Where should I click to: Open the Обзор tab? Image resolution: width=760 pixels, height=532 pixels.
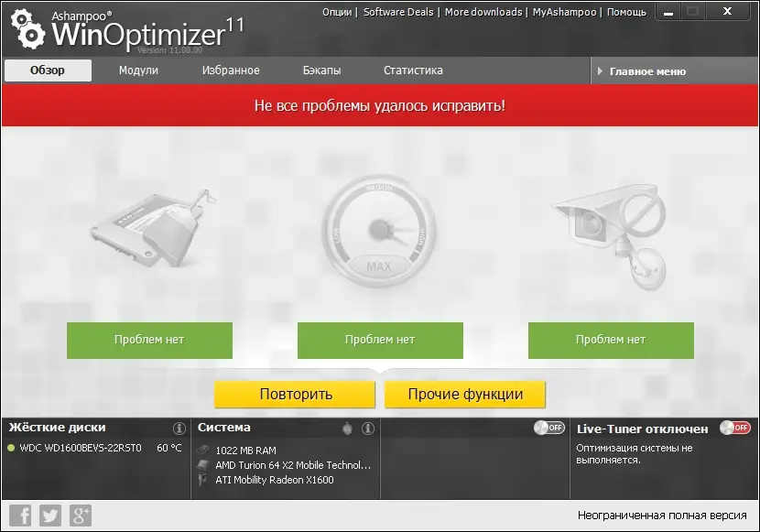point(48,71)
